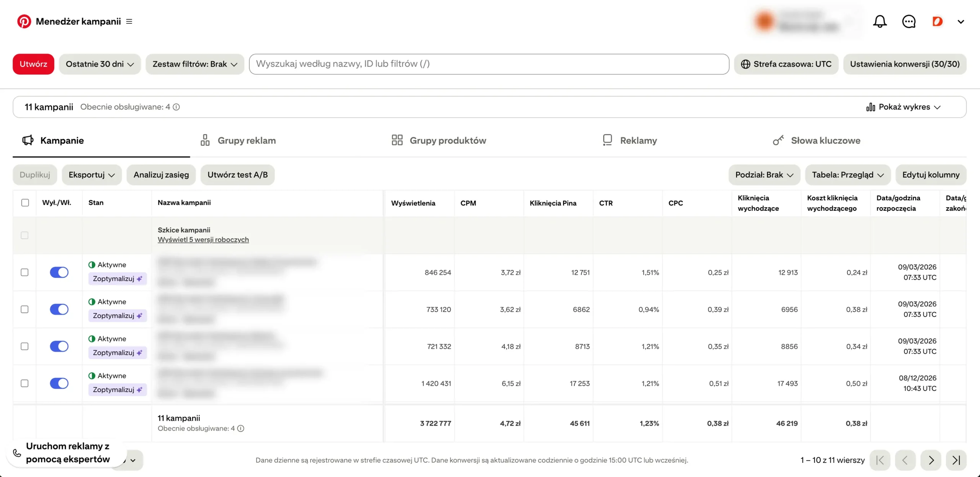Go to the previous page arrow
The width and height of the screenshot is (980, 477).
tap(905, 460)
